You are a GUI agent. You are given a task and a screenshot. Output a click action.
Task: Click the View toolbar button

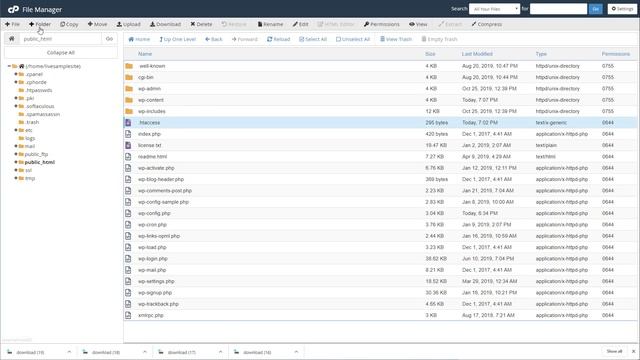[418, 24]
